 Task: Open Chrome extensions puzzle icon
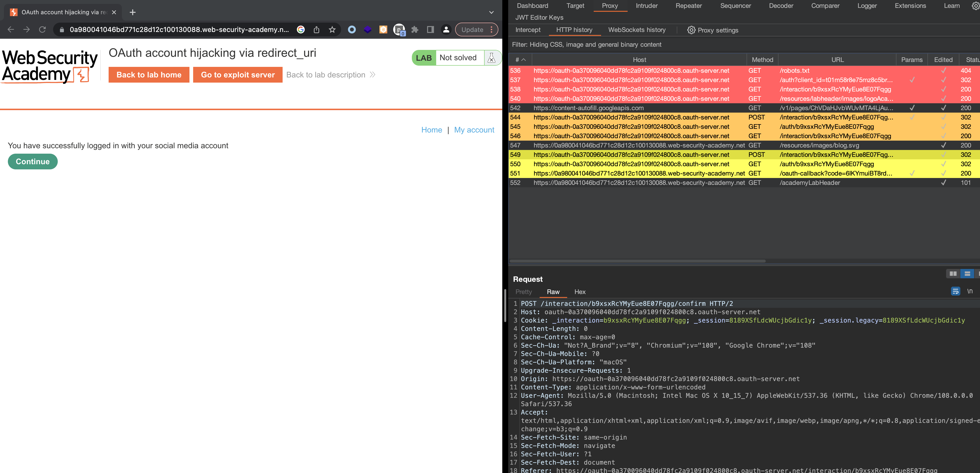[x=415, y=30]
